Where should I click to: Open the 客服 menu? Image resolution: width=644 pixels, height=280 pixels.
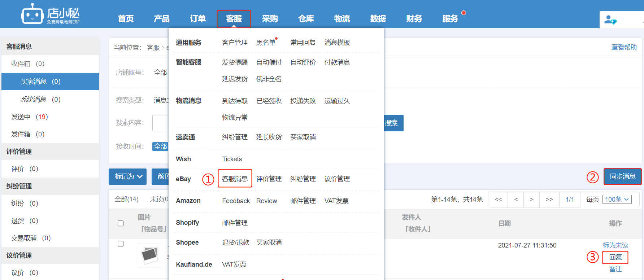(234, 19)
